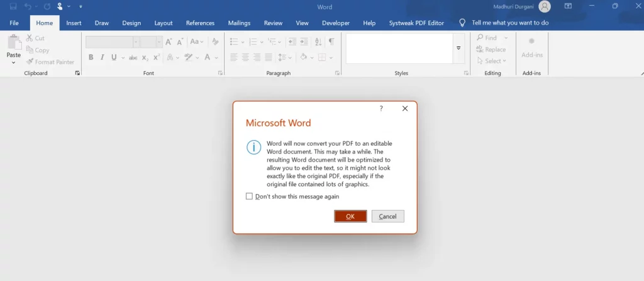The width and height of the screenshot is (644, 281).
Task: Expand the font name dropdown arrow
Action: [x=136, y=42]
